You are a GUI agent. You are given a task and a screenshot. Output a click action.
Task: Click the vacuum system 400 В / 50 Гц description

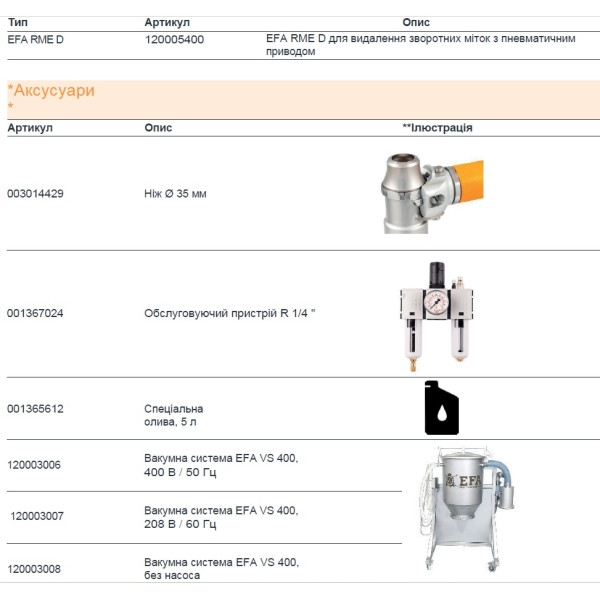coord(221,465)
